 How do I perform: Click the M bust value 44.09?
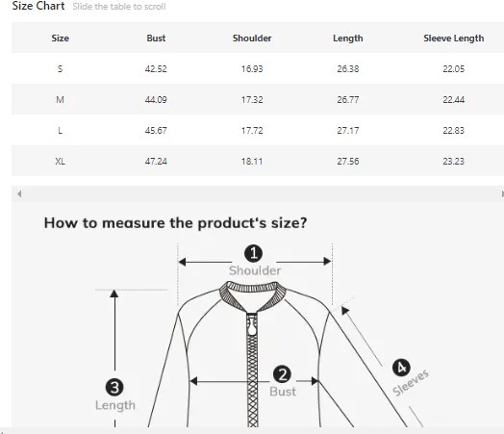[156, 100]
